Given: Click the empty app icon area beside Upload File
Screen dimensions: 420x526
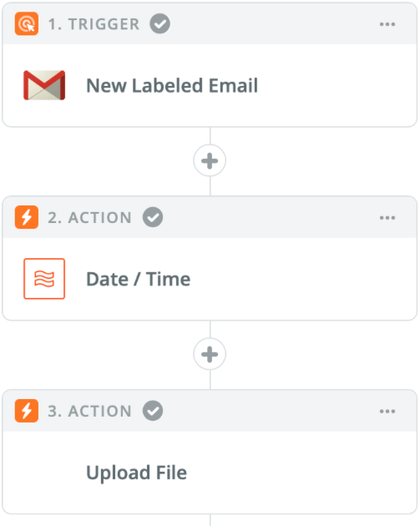Looking at the screenshot, I should (44, 473).
